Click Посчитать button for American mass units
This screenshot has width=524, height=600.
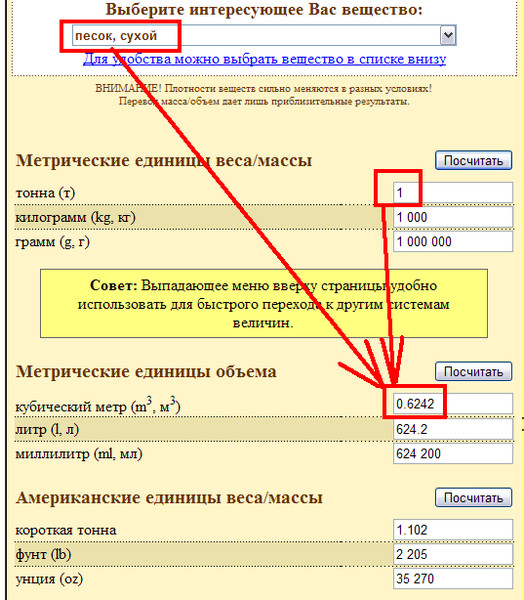click(x=473, y=497)
